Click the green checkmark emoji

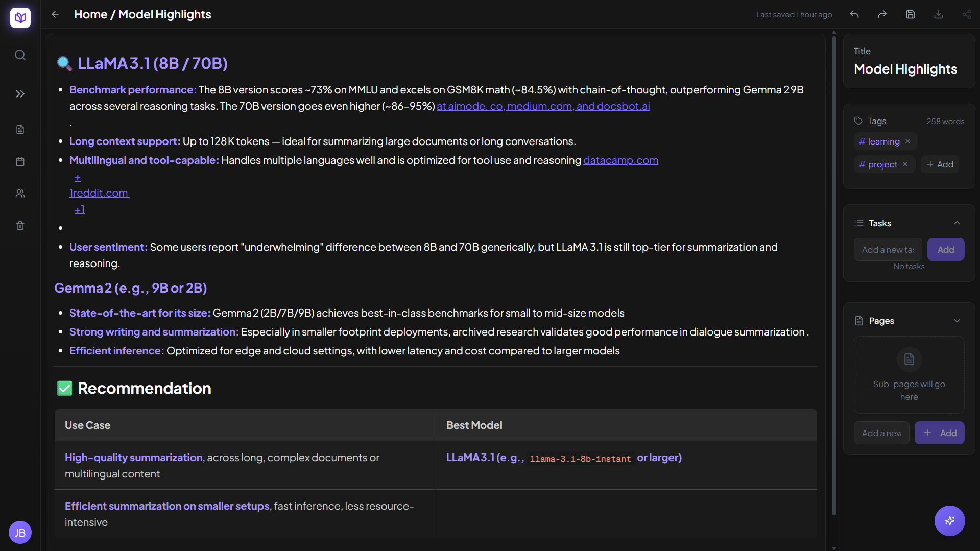tap(64, 389)
